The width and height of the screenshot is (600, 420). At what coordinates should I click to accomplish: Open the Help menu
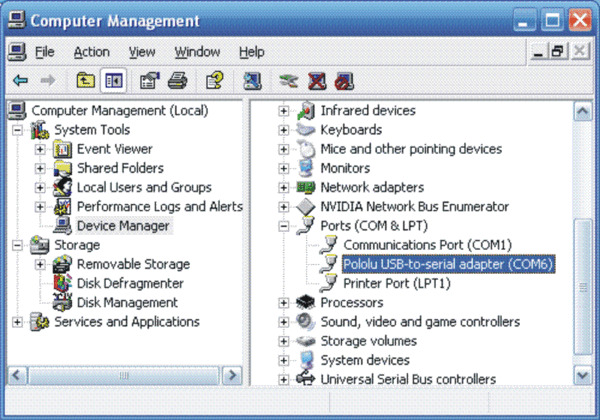[251, 52]
